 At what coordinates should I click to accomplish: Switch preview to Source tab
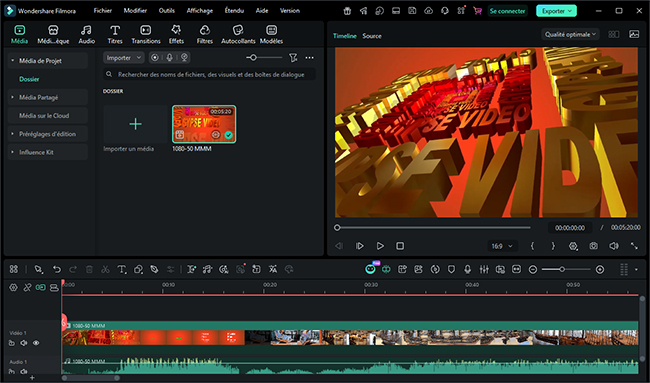[x=372, y=36]
